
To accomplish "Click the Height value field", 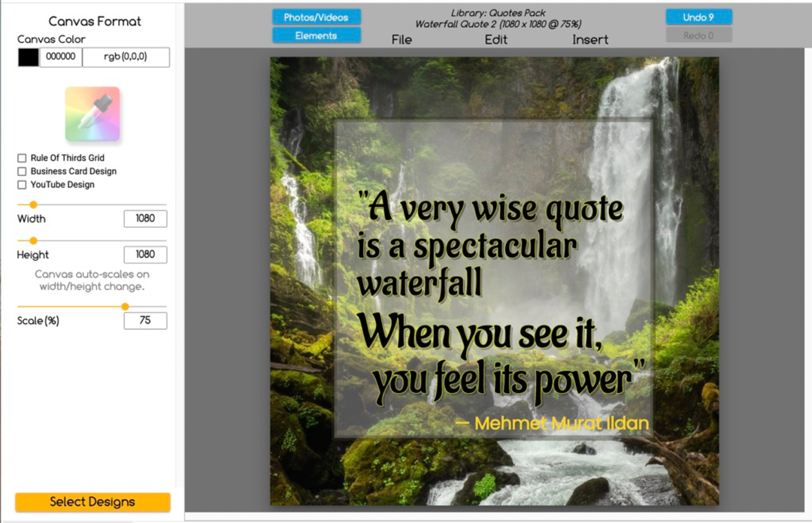I will tap(146, 254).
